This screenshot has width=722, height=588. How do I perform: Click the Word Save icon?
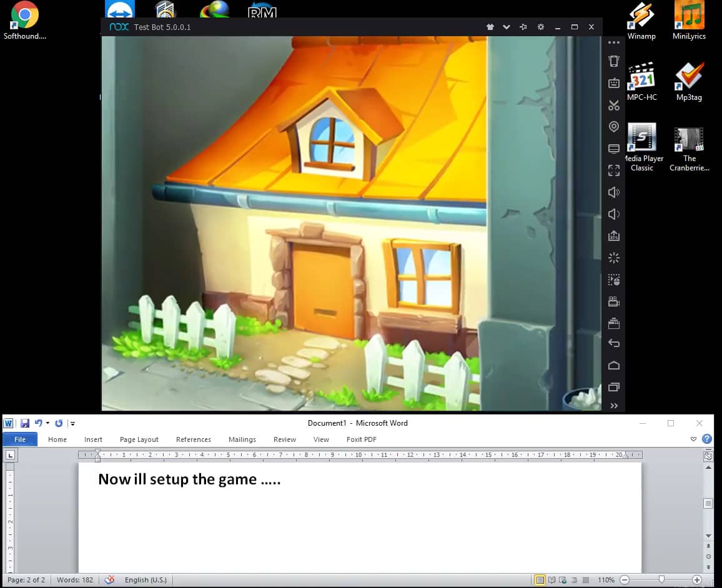click(x=25, y=423)
